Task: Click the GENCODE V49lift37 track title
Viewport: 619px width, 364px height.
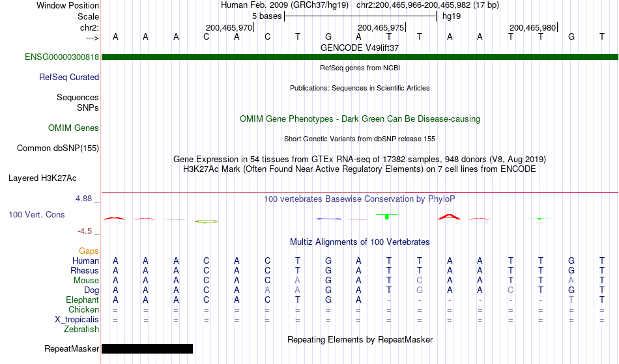Action: [x=360, y=48]
